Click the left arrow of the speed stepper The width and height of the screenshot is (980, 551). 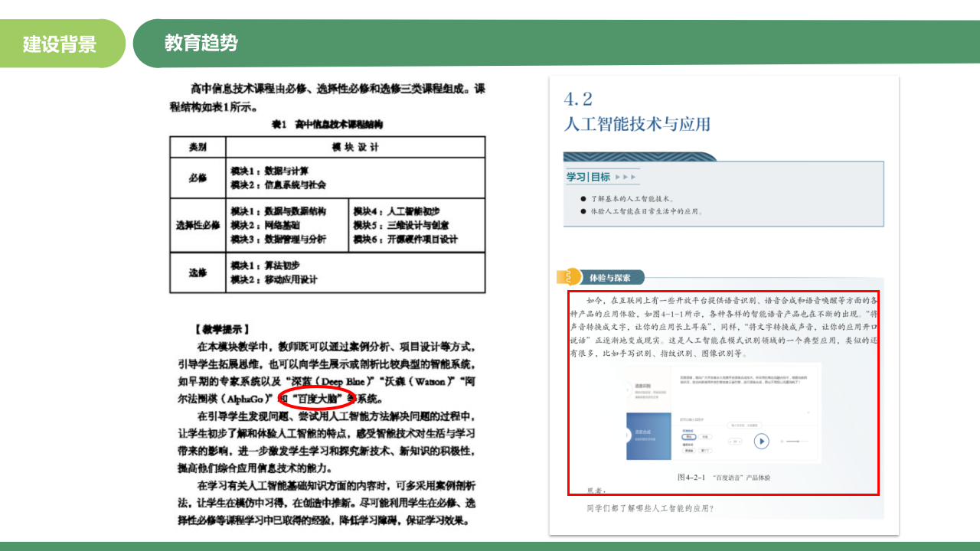coord(730,442)
